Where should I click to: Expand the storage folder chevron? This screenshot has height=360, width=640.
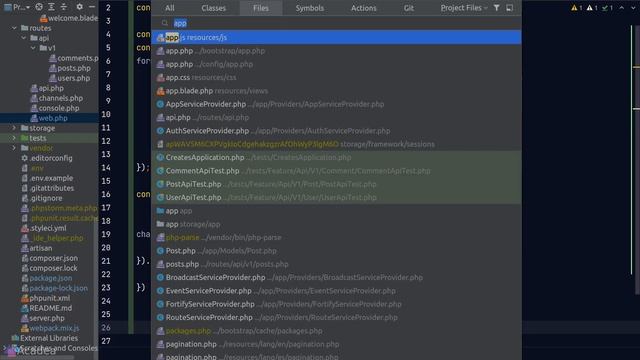[x=14, y=128]
